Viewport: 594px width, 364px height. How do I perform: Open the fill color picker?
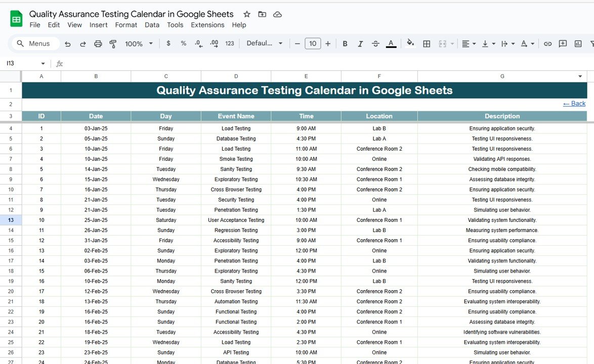(x=410, y=43)
